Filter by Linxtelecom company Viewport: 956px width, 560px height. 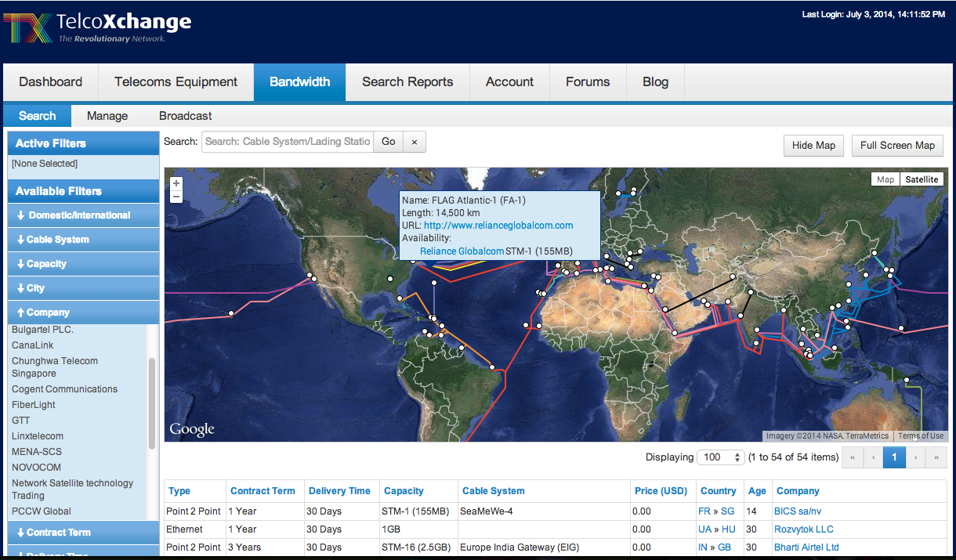[38, 436]
